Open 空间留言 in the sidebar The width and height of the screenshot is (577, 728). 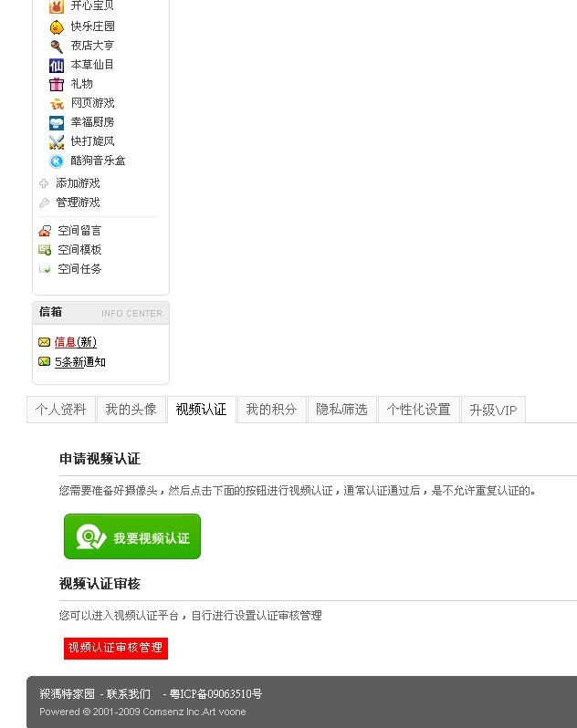pos(79,230)
